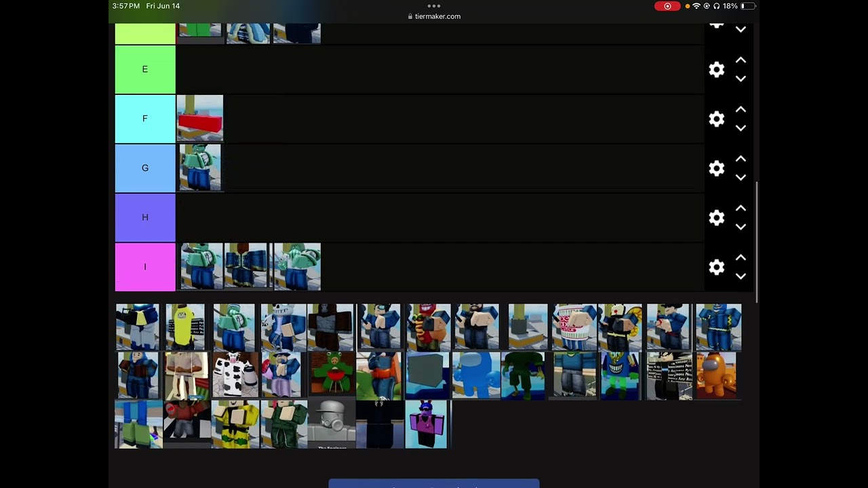Viewport: 868px width, 488px height.
Task: Pick the Sans skeleton character thumbnail
Action: (283, 327)
